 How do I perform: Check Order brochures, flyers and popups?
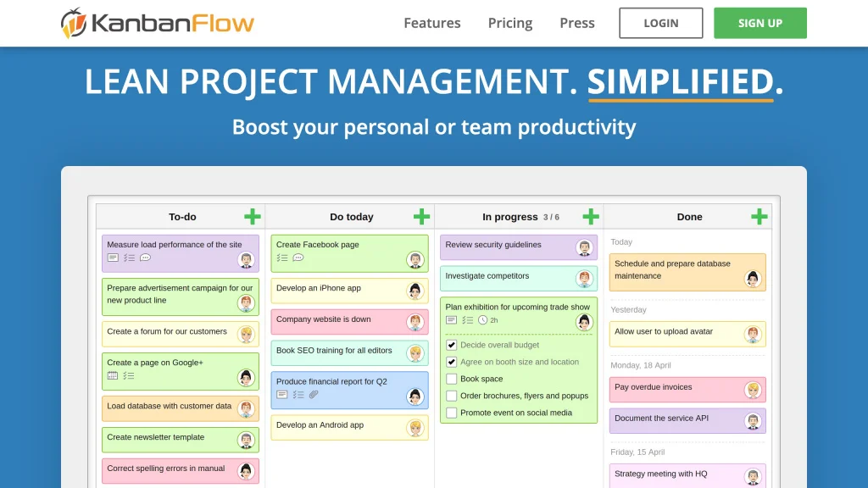[452, 396]
